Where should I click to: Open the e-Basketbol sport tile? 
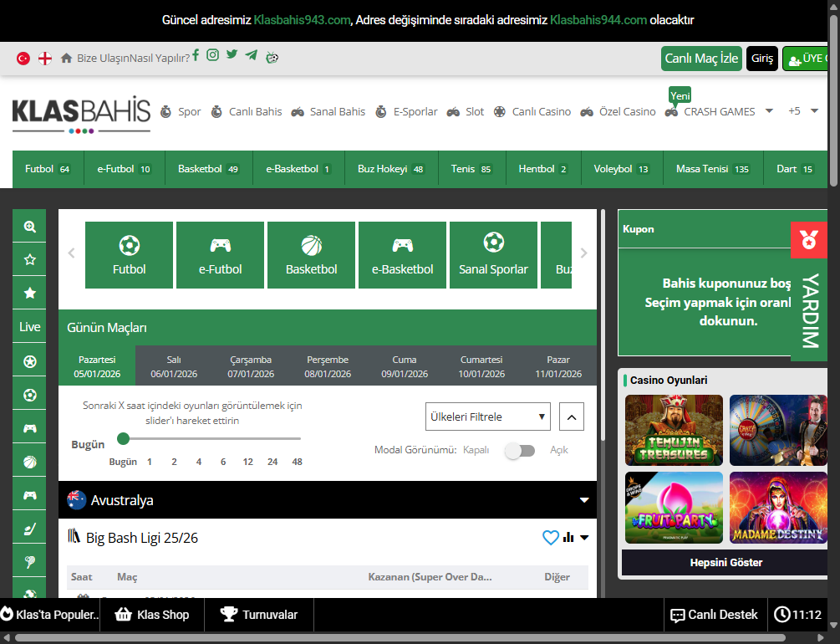point(402,255)
